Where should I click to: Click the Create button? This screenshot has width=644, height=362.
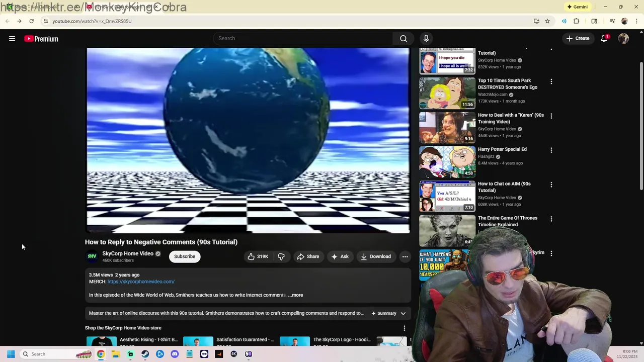tap(578, 38)
